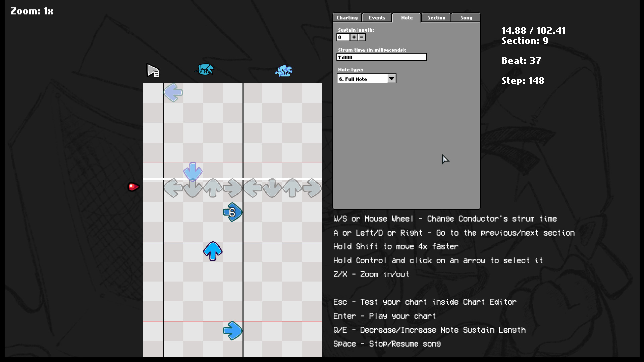Click the sustain length value field
This screenshot has height=362, width=644.
pyautogui.click(x=343, y=37)
